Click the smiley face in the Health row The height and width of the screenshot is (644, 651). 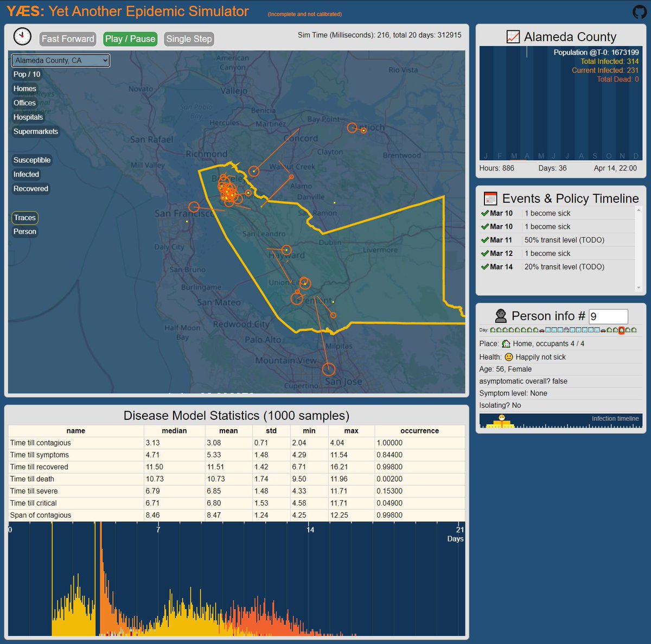click(x=509, y=357)
